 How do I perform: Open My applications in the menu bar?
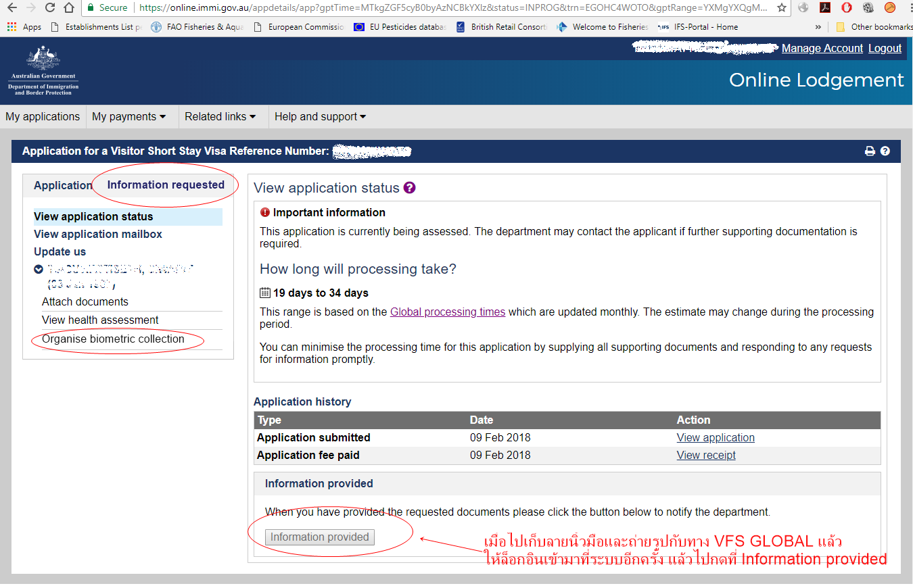(x=43, y=117)
